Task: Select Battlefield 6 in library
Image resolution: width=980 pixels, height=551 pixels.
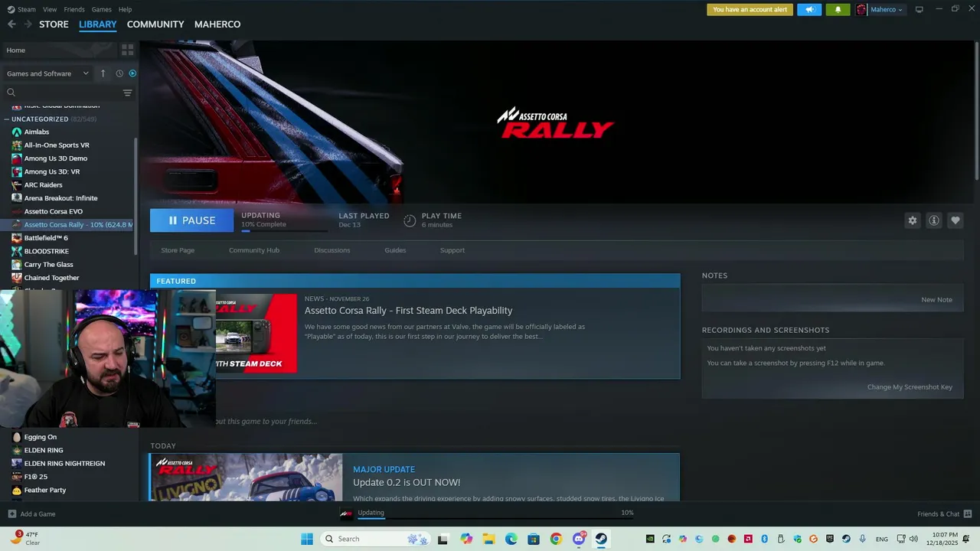Action: pyautogui.click(x=46, y=238)
